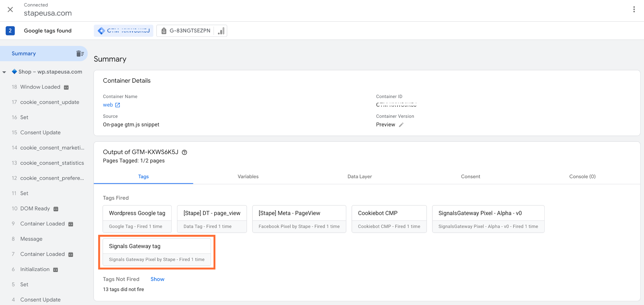Open the [Stape] Meta - PageView tag card

click(299, 219)
